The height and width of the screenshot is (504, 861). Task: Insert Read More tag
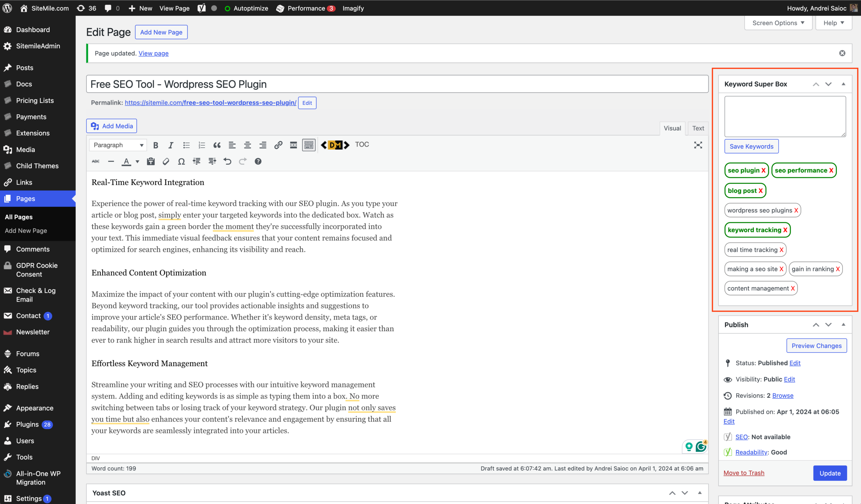294,145
